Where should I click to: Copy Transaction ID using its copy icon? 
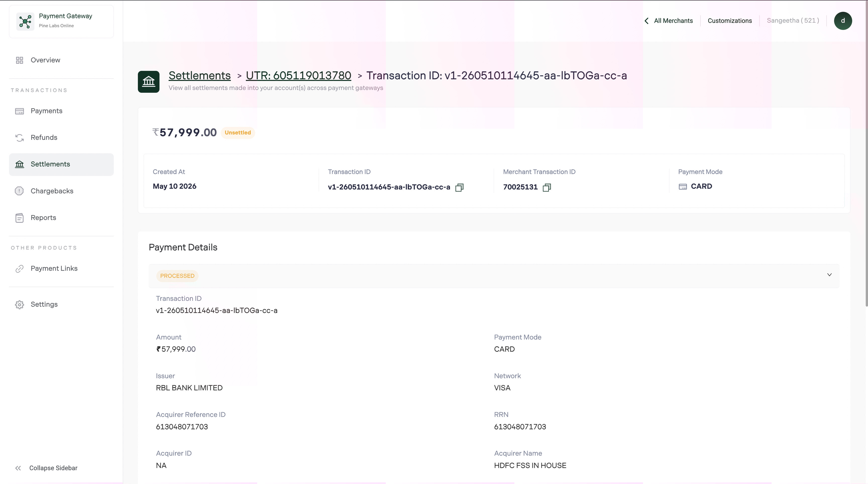tap(459, 187)
